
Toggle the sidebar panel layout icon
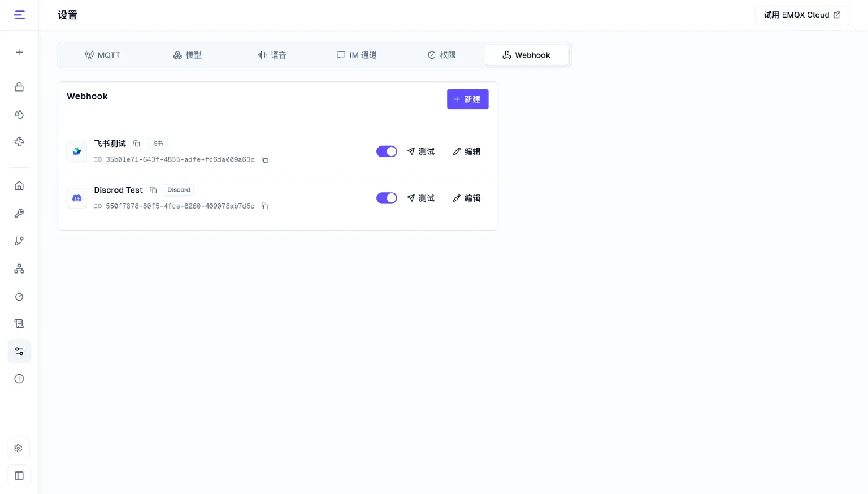click(x=19, y=476)
